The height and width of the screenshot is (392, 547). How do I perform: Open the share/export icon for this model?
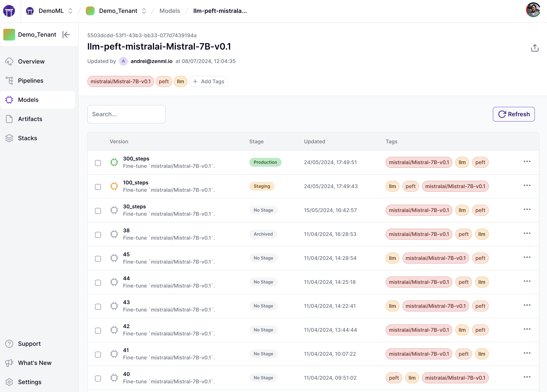(535, 48)
